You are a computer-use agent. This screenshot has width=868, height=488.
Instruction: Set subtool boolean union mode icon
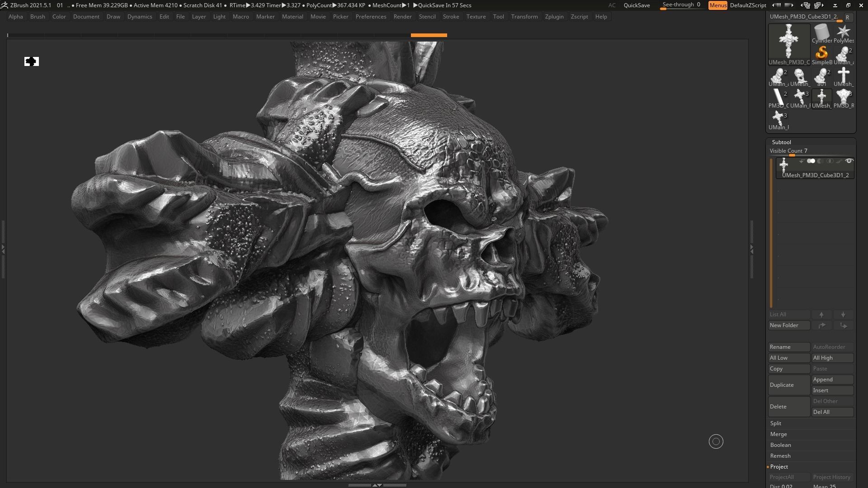[x=811, y=161]
